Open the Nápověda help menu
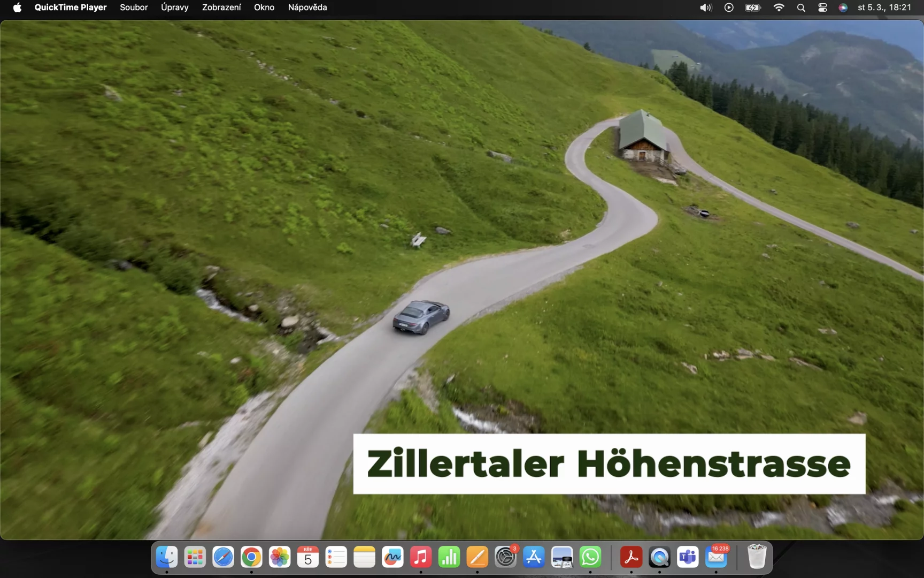Screen dimensions: 924x578 coord(307,7)
